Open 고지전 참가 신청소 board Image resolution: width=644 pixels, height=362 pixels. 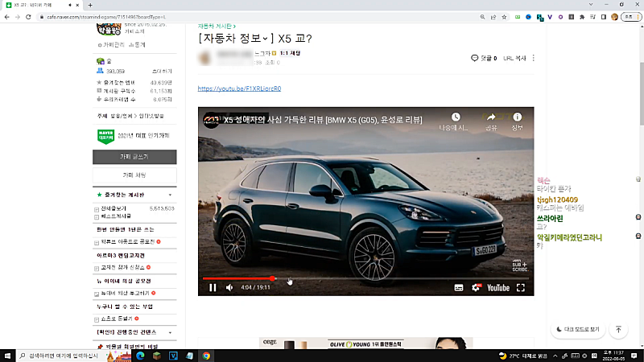(x=123, y=268)
